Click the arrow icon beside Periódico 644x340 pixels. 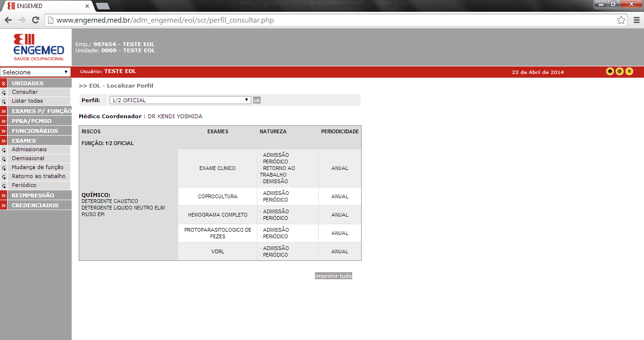point(4,186)
